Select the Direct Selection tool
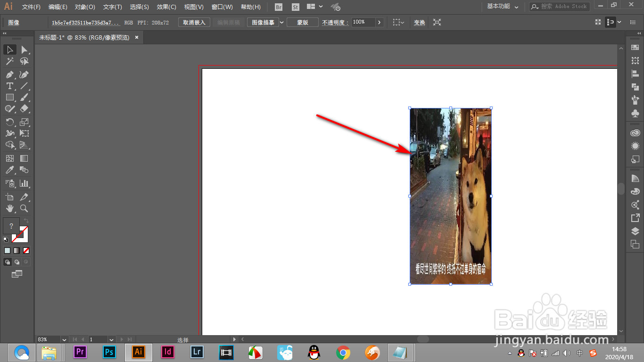The width and height of the screenshot is (644, 362). 24,49
